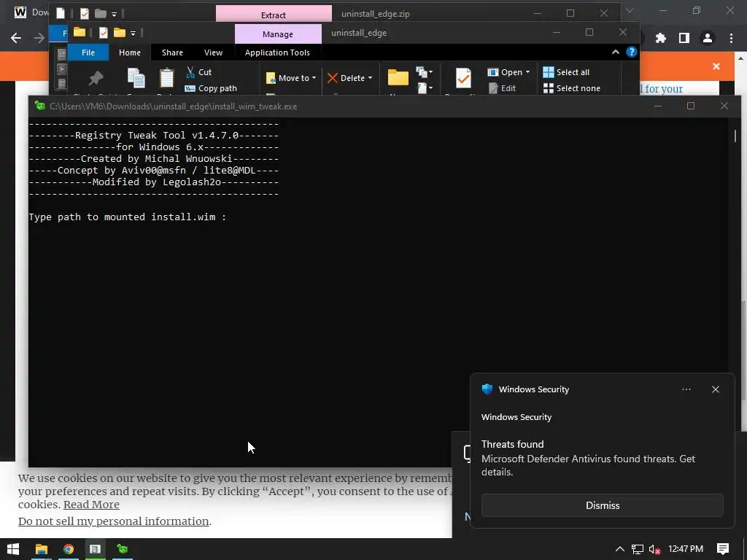Open the Chrome three-dot menu
This screenshot has height=560, width=747.
731,38
